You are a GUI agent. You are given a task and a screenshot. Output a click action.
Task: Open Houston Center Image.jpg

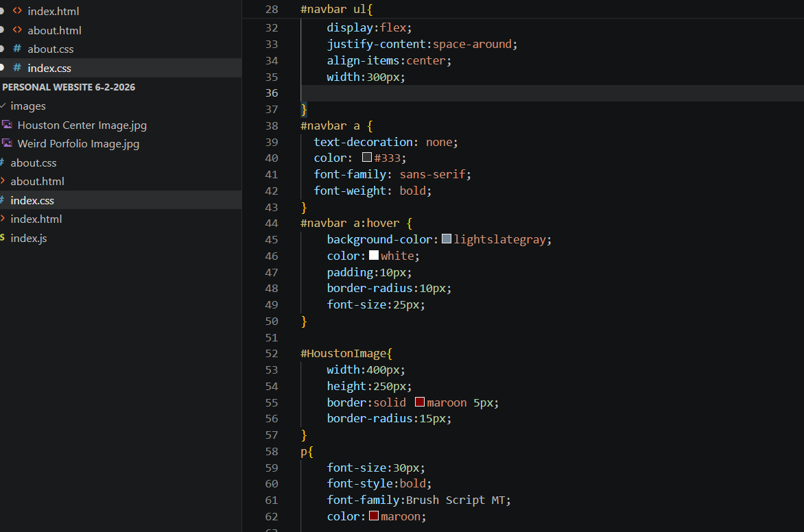(82, 125)
